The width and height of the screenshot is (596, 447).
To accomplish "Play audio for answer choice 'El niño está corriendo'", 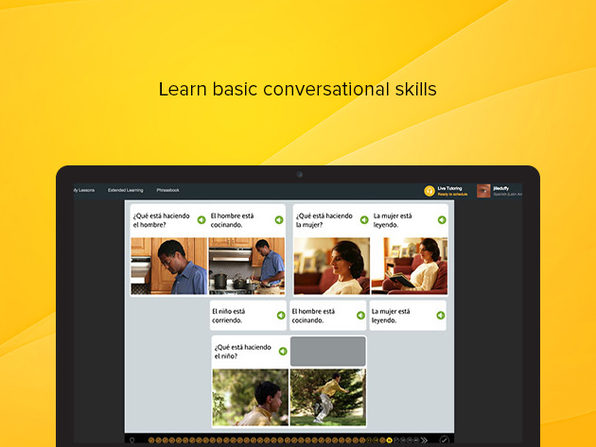I will [x=281, y=315].
